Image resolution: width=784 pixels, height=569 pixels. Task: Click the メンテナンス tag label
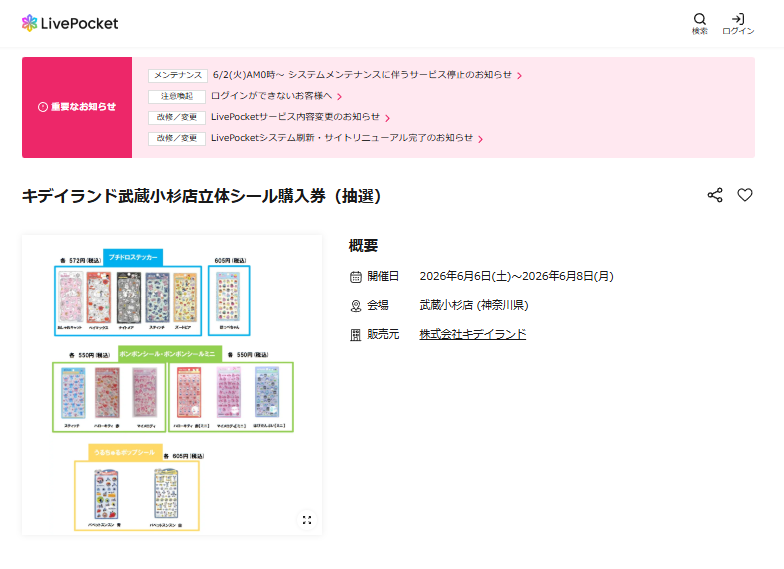178,76
